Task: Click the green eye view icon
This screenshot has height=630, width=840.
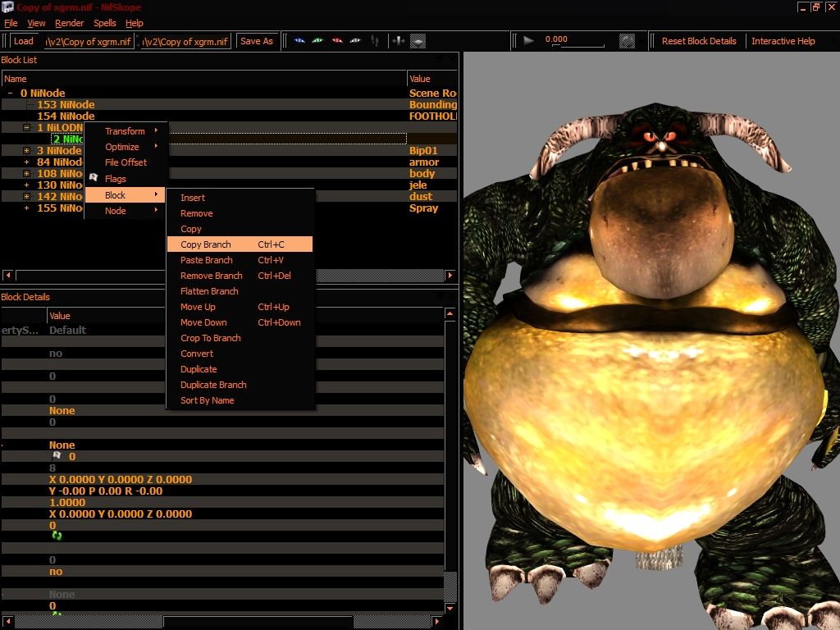Action: [317, 41]
